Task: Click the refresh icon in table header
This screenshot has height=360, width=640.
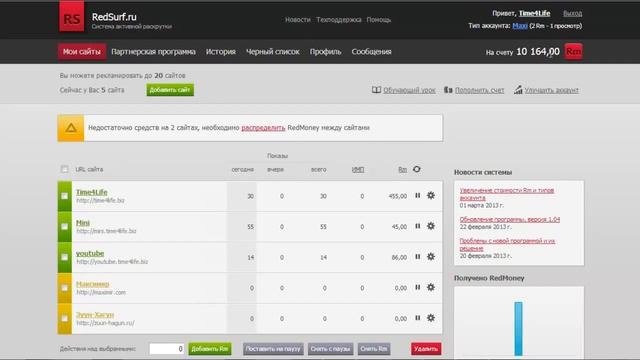Action: (416, 169)
